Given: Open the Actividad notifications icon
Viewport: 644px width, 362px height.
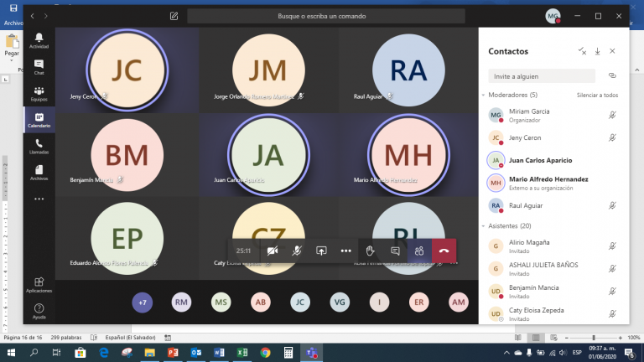Looking at the screenshot, I should [39, 40].
